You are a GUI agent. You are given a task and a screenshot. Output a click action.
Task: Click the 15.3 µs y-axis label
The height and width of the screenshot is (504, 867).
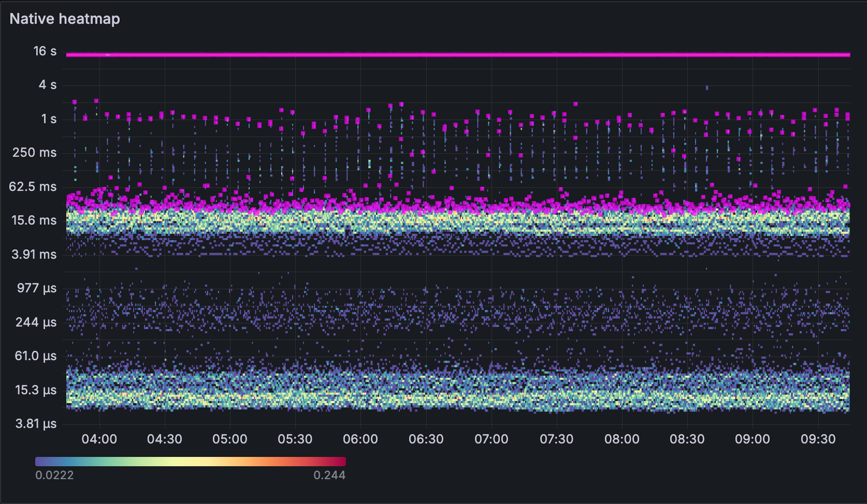click(x=36, y=390)
